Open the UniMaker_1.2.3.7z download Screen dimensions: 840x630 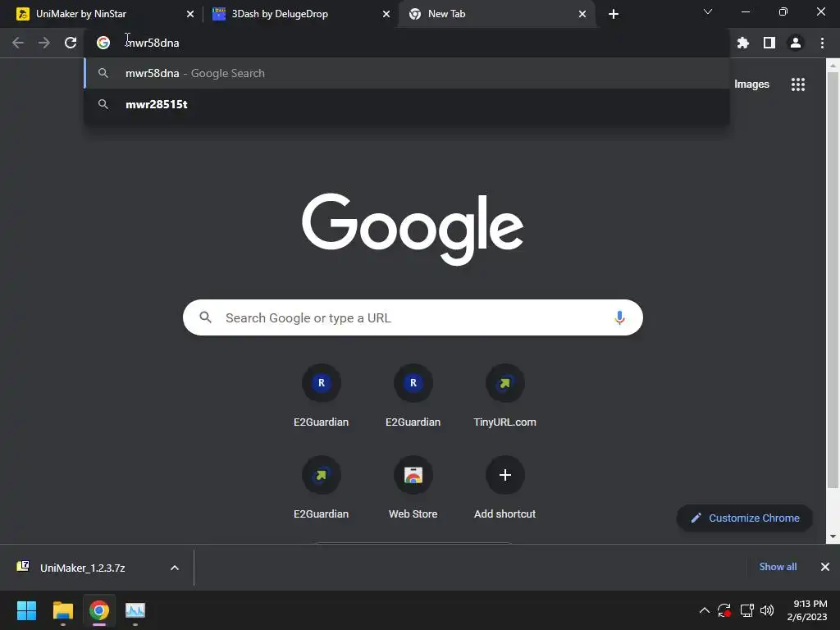(x=83, y=568)
